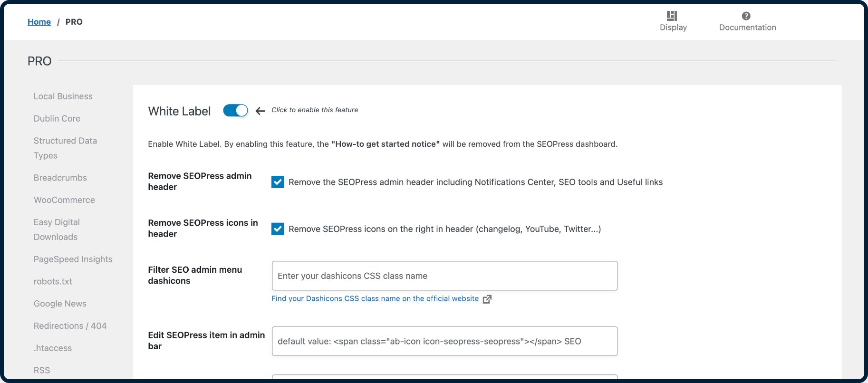This screenshot has width=868, height=383.
Task: Go to WooCommerce tab
Action: (64, 200)
